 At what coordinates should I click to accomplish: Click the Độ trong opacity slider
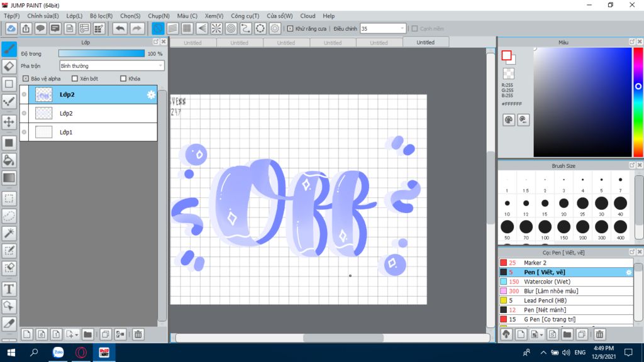point(101,53)
